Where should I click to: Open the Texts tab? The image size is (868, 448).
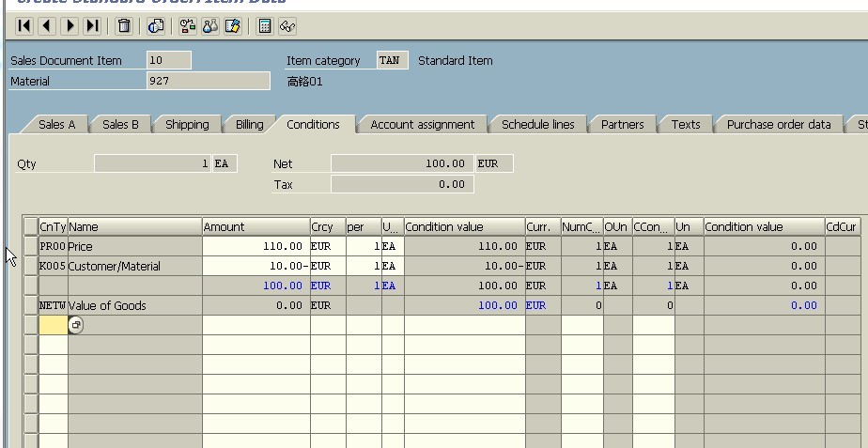tap(686, 125)
